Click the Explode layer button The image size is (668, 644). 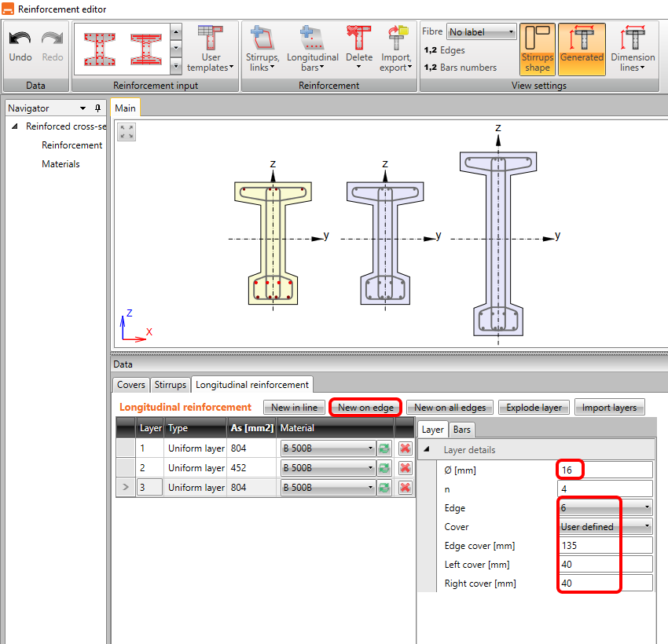(x=534, y=408)
